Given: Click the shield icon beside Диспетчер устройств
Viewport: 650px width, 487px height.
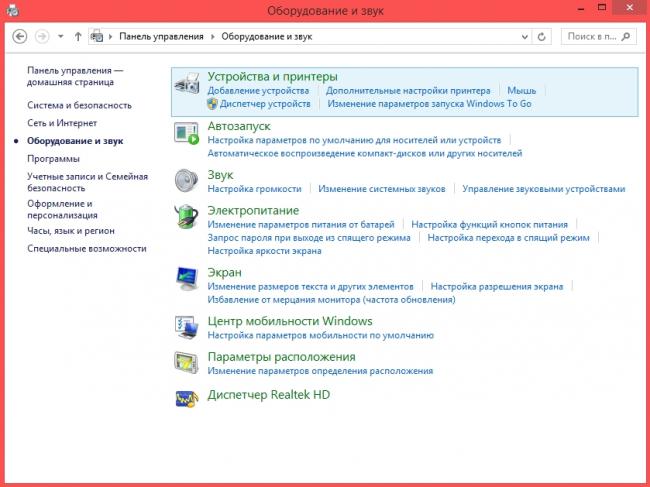Looking at the screenshot, I should tap(212, 104).
